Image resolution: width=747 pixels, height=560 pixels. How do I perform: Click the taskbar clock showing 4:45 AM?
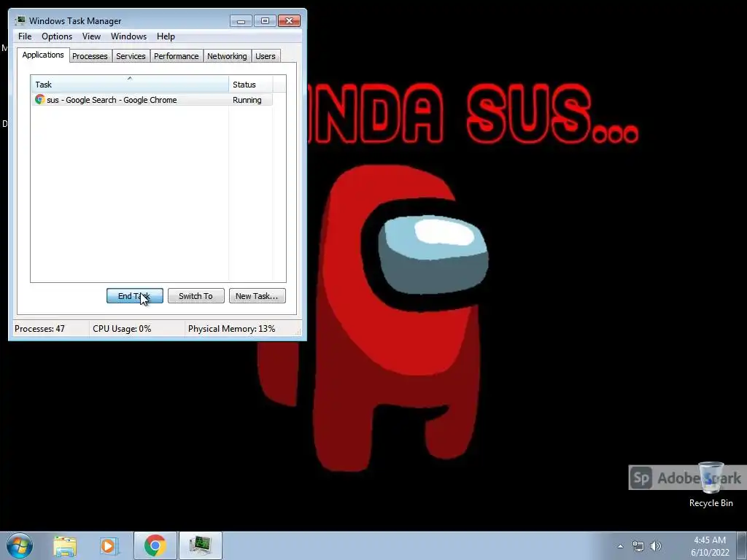[710, 546]
